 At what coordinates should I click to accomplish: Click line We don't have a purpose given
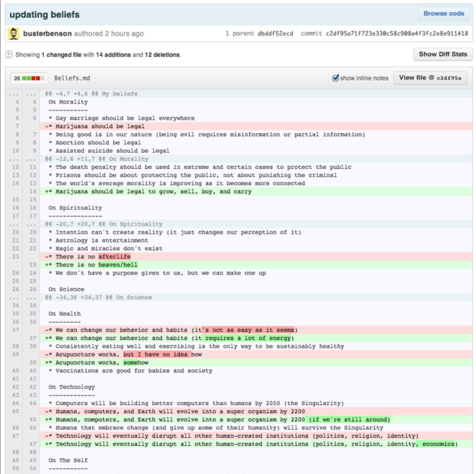tap(256, 273)
